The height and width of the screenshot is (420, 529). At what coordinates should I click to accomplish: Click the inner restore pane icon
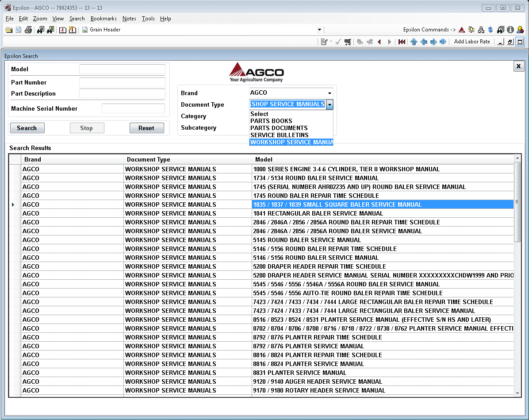[x=510, y=42]
